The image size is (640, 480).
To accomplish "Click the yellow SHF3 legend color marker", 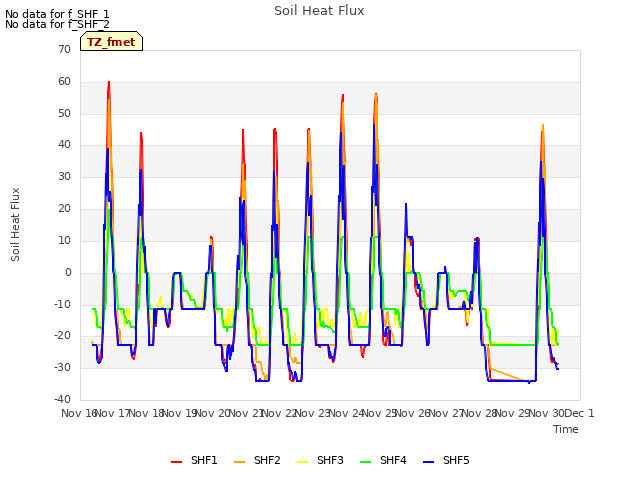I will [x=302, y=462].
